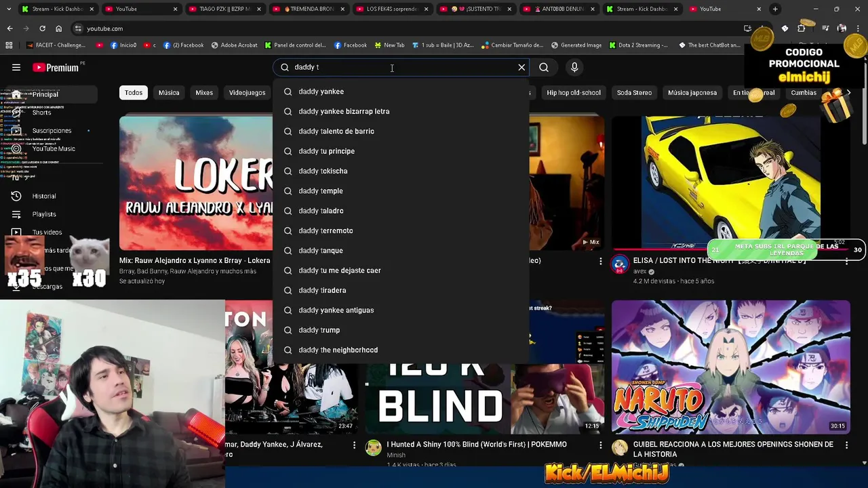
Task: Click the Minish channel avatar
Action: point(374,447)
